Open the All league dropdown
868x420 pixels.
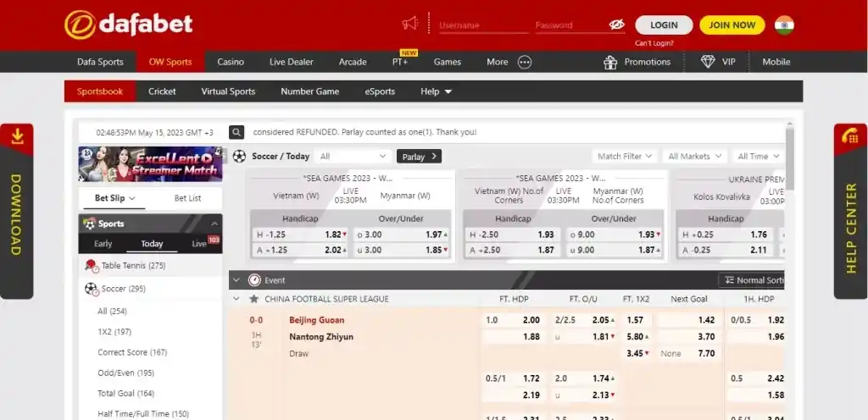click(353, 157)
